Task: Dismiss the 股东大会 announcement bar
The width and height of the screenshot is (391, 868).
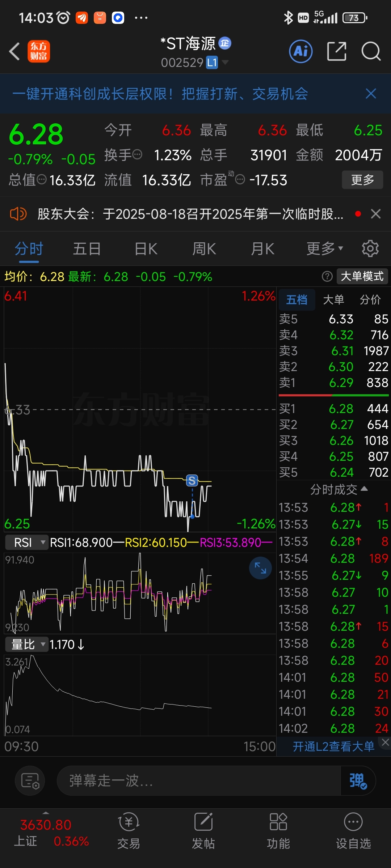Action: (376, 214)
